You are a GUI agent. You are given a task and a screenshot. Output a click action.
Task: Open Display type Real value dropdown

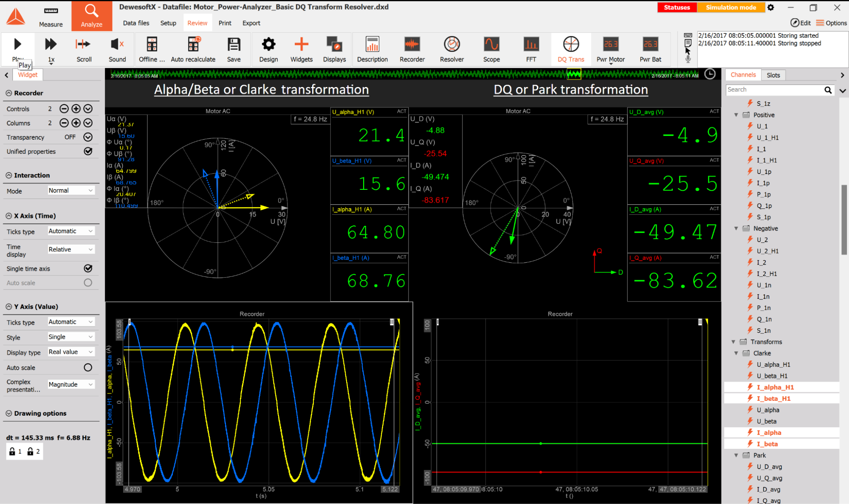tap(71, 352)
